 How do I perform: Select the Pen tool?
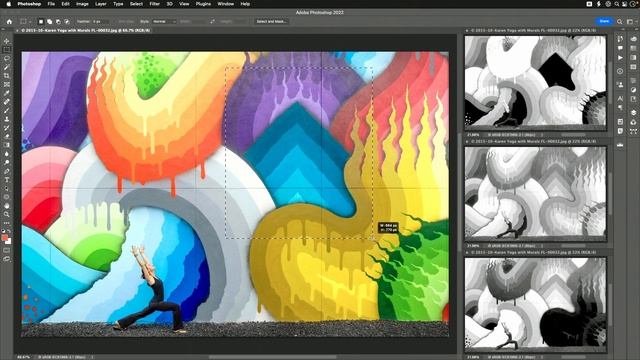7,171
